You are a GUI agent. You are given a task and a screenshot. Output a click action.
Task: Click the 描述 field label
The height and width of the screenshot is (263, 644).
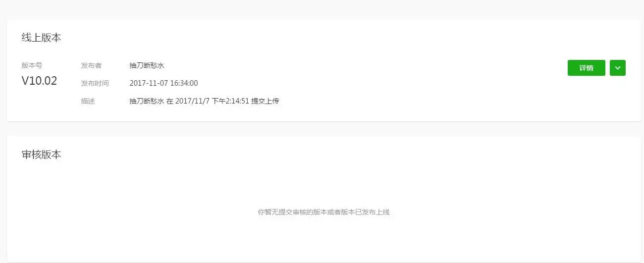pos(88,101)
